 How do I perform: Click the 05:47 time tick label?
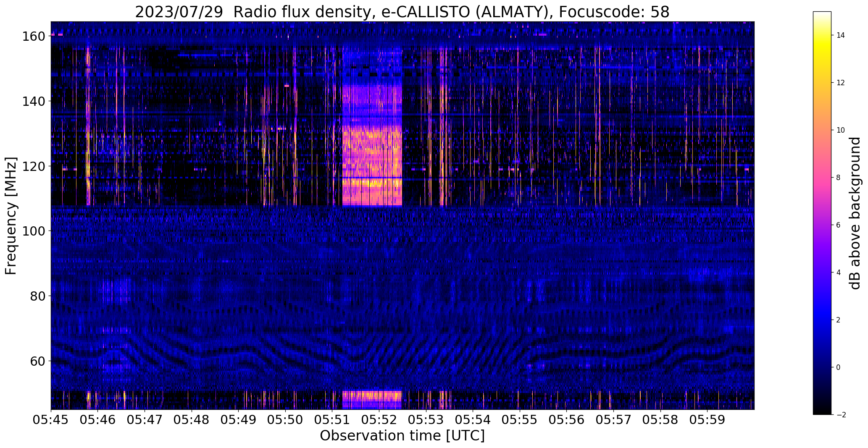145,419
